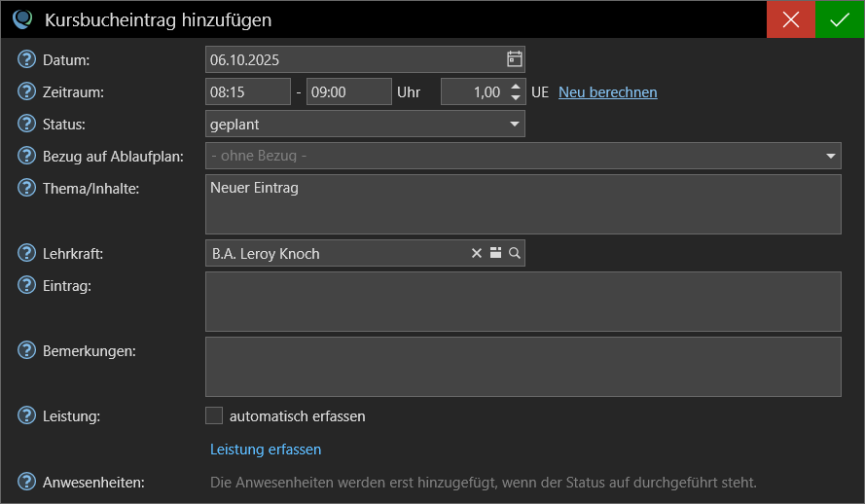Click the Leistung erfassen link
Screen dimensions: 865x504
click(x=266, y=449)
